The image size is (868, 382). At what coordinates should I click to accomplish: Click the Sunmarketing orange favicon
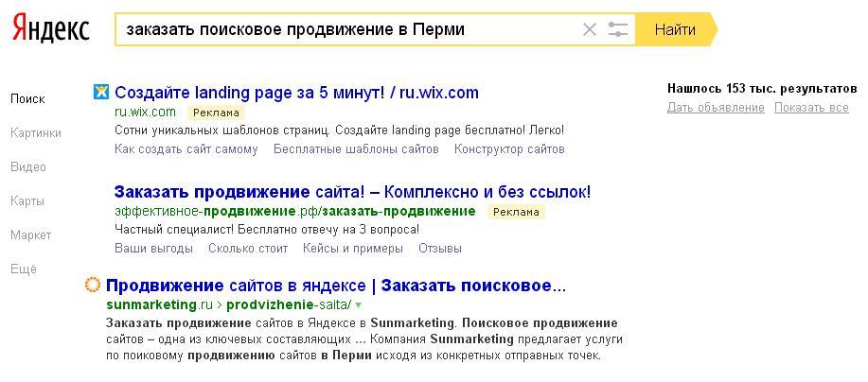pyautogui.click(x=93, y=285)
